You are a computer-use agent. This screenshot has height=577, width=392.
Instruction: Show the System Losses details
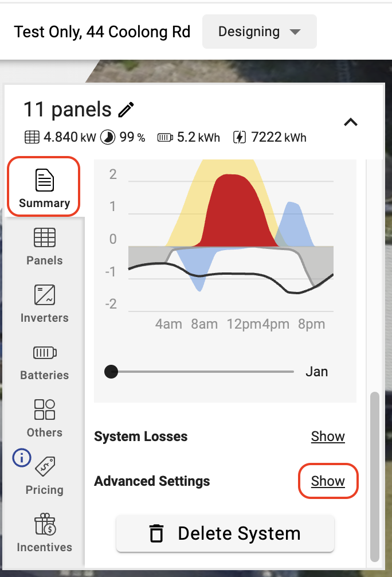coord(328,436)
